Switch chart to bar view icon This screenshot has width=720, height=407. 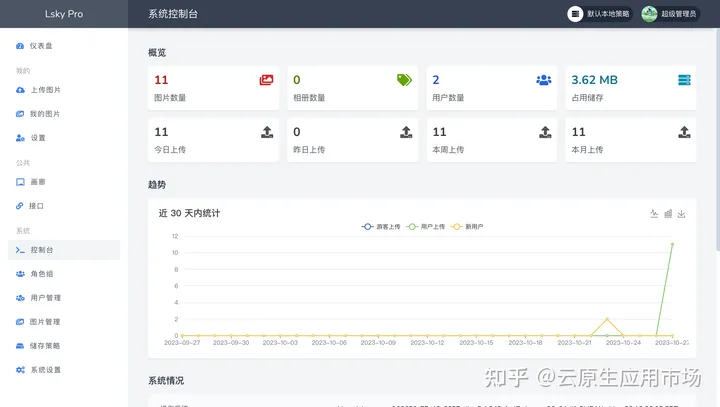(668, 214)
